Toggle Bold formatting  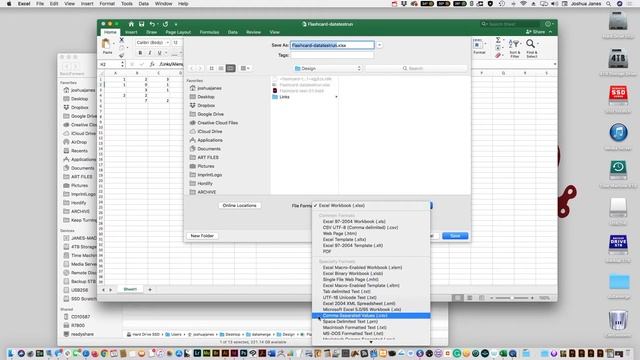140,53
